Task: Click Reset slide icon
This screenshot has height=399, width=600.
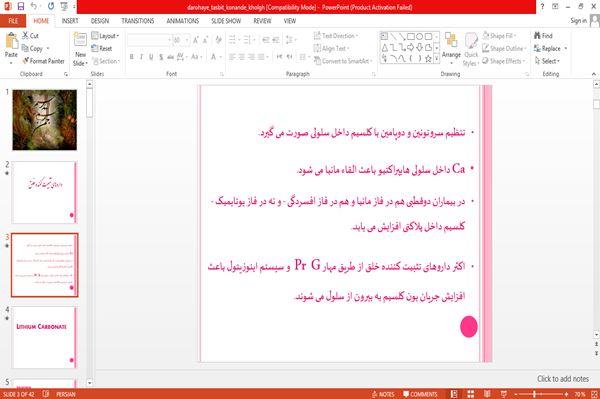Action: pyautogui.click(x=95, y=48)
